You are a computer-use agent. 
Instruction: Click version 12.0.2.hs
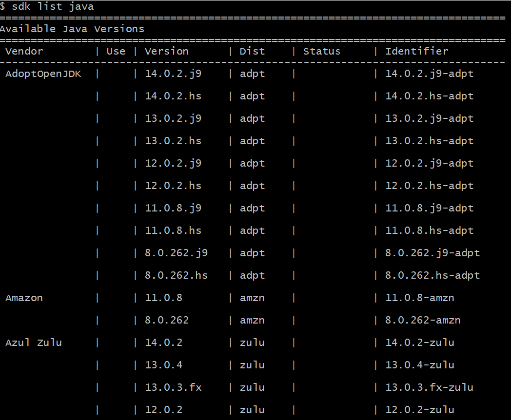173,186
